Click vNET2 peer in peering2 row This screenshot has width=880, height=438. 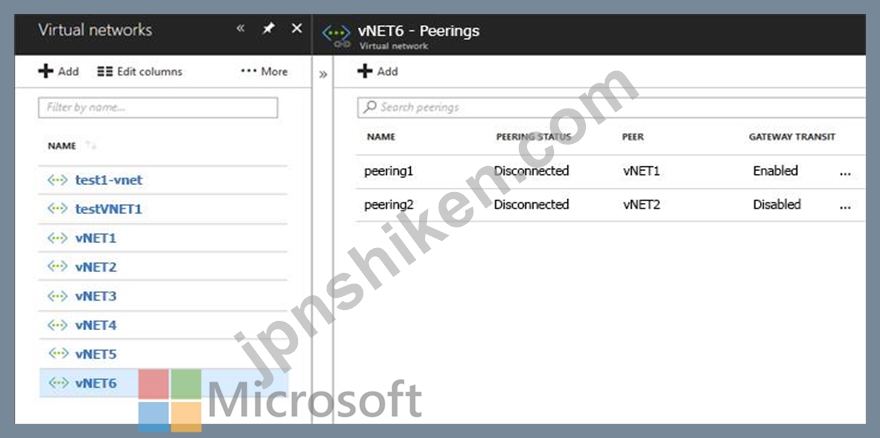coord(641,205)
